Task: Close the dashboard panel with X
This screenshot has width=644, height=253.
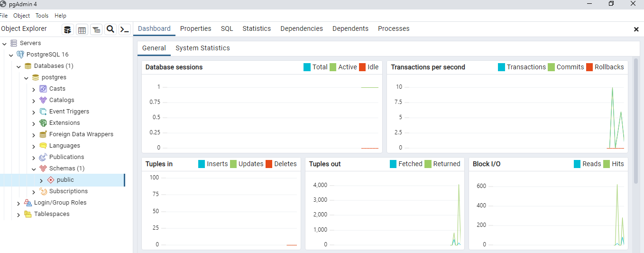Action: pyautogui.click(x=636, y=29)
